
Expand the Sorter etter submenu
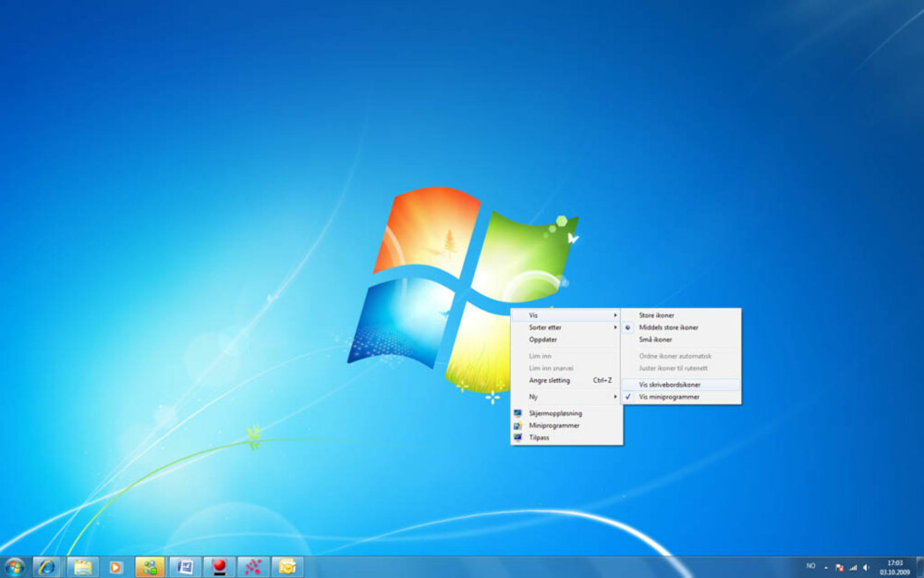pyautogui.click(x=565, y=327)
